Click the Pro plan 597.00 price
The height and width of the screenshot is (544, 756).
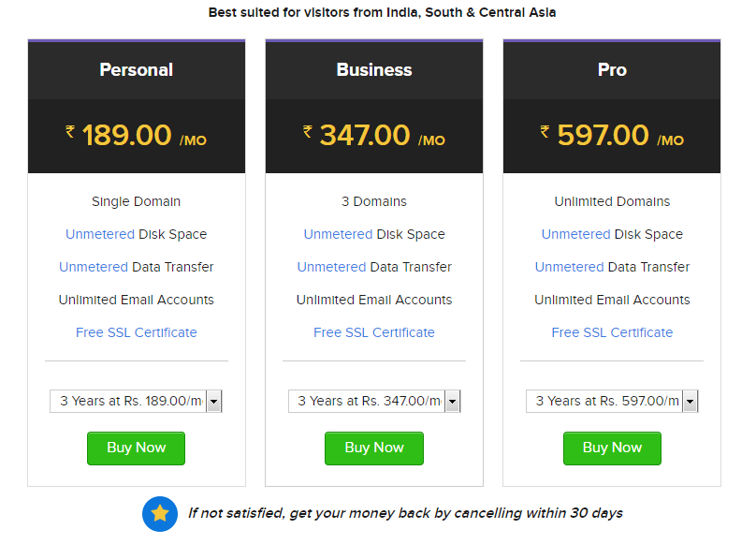603,135
